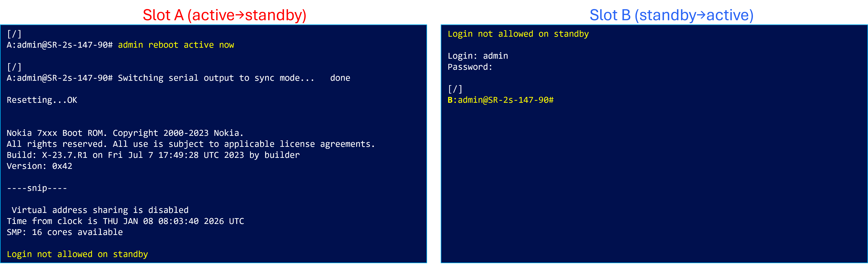This screenshot has height=265, width=868.
Task: Click 'Virtual address sharing is disabled' line
Action: (x=100, y=210)
